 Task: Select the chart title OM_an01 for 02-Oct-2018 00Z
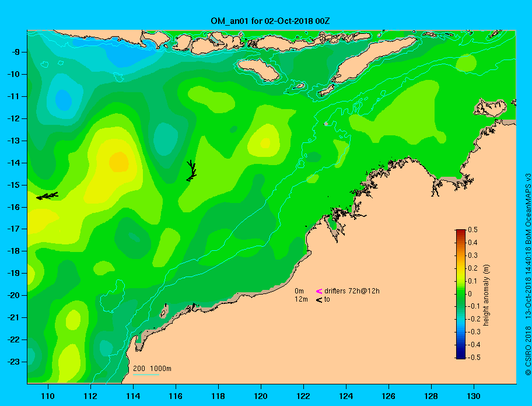pyautogui.click(x=270, y=21)
